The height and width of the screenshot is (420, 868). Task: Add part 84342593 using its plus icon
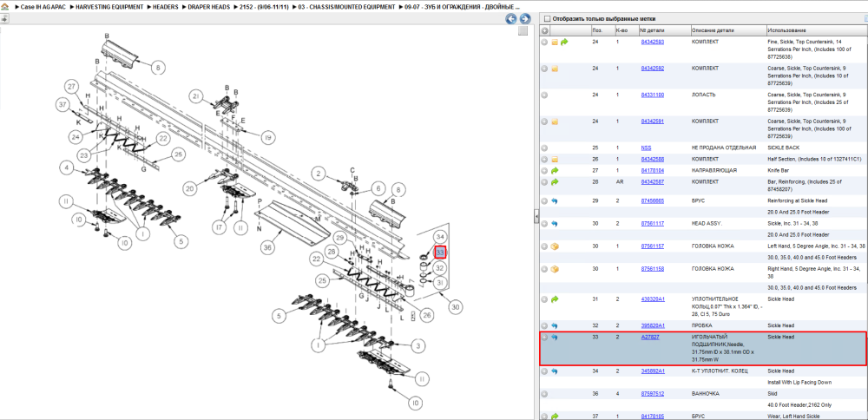point(545,42)
